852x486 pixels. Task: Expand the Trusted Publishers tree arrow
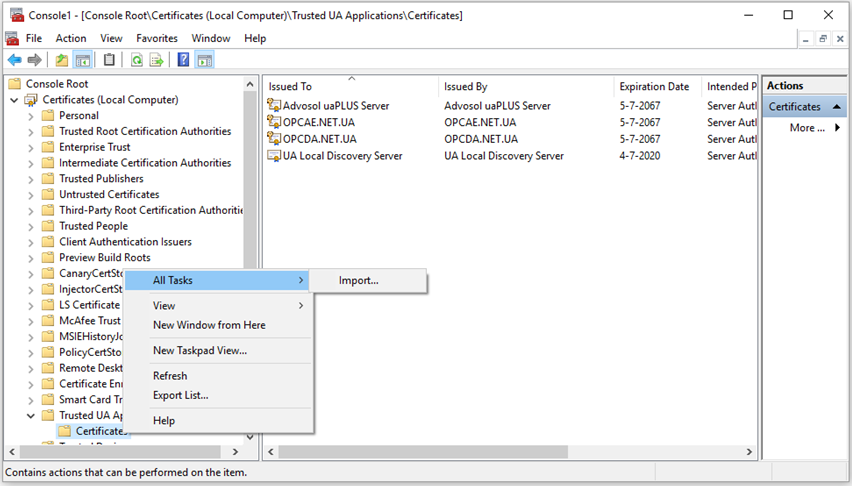click(31, 179)
